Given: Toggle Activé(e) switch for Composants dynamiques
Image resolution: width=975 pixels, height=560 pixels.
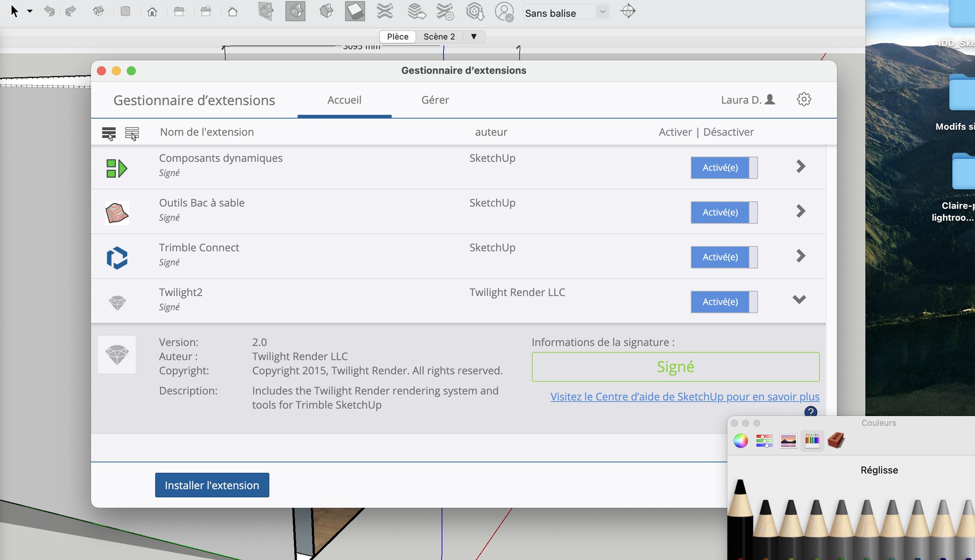Looking at the screenshot, I should point(724,167).
